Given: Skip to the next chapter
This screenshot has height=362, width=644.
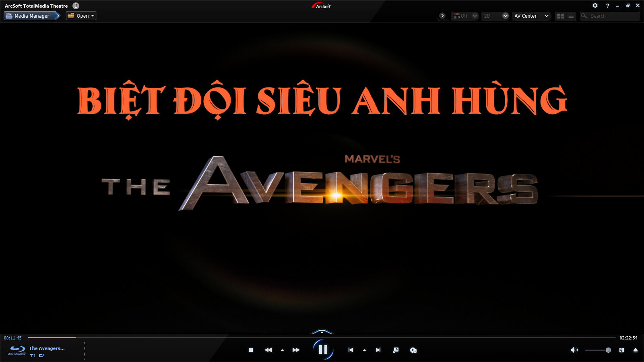Looking at the screenshot, I should click(x=378, y=350).
